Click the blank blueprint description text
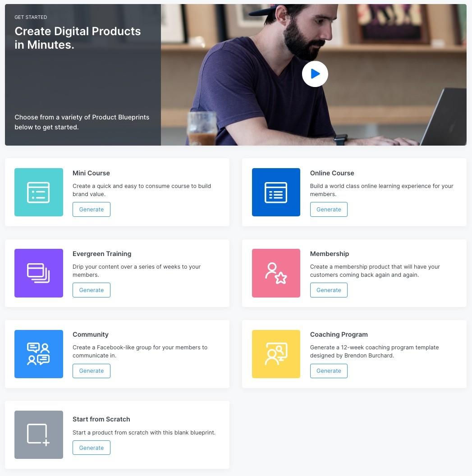The image size is (472, 476). tap(144, 433)
